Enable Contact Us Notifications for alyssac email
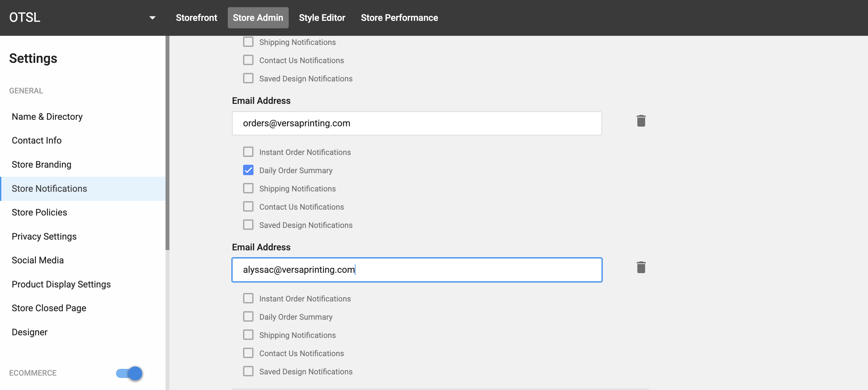The width and height of the screenshot is (868, 390). point(248,353)
